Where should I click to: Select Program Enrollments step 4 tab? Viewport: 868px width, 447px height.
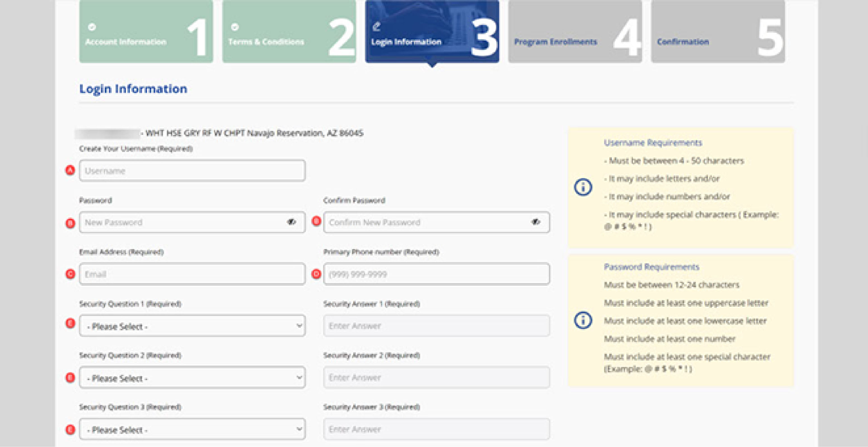click(575, 31)
